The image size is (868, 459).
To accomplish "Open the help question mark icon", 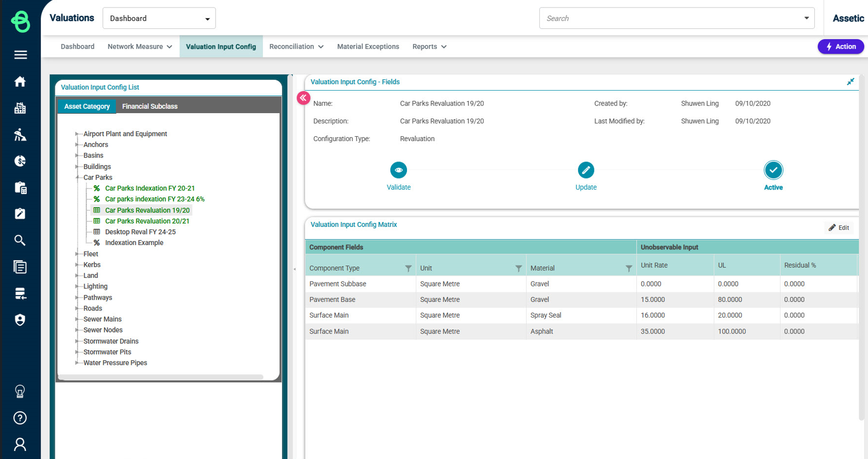I will (x=20, y=418).
